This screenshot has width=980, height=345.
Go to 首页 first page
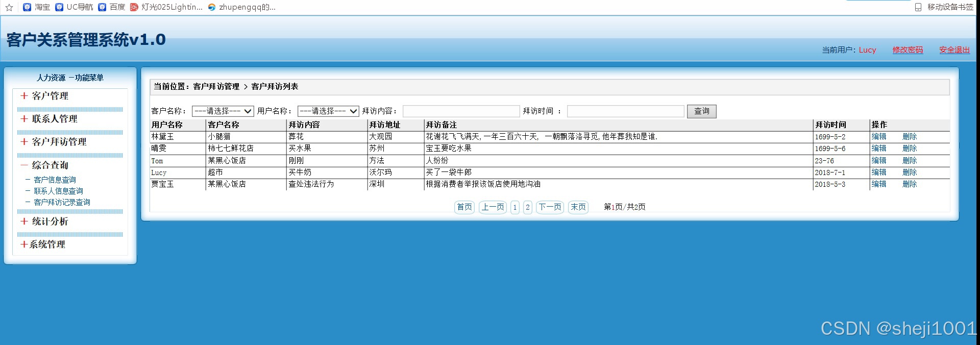pos(464,207)
